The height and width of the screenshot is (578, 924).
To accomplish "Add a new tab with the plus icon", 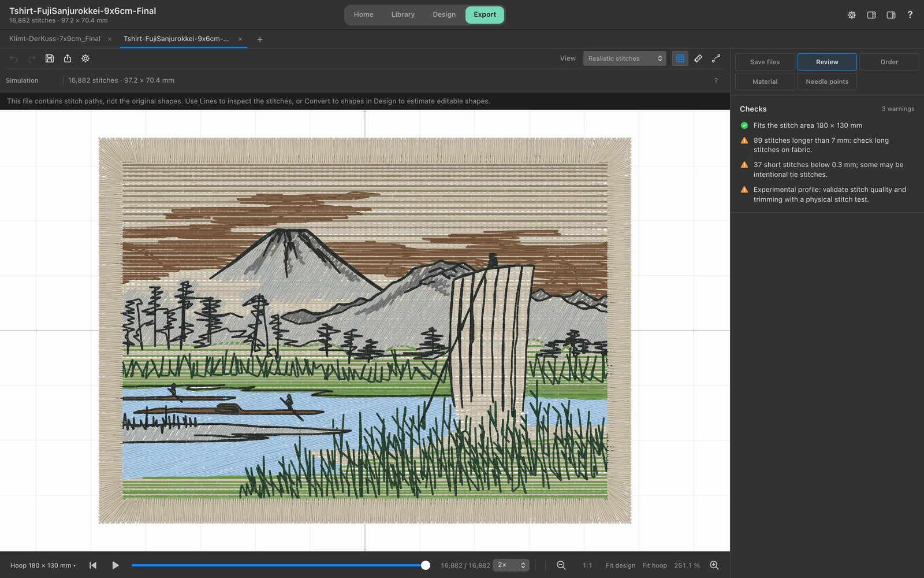I will point(260,39).
